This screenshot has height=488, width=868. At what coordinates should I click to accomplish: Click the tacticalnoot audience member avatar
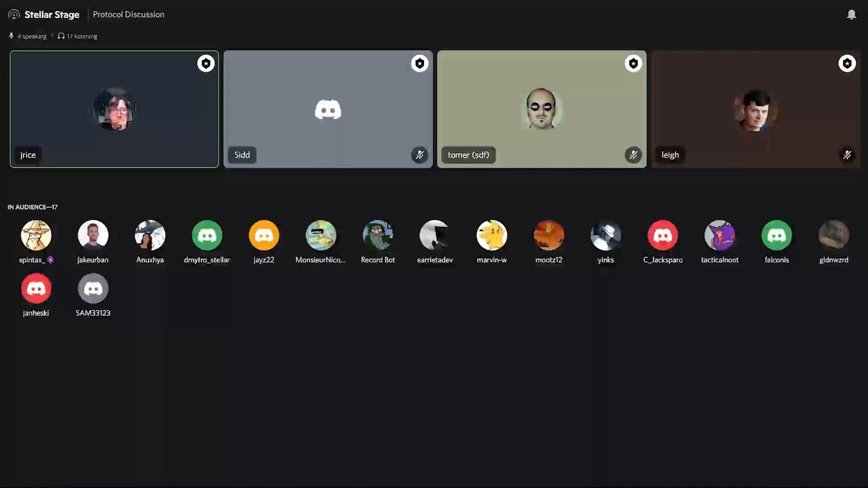tap(720, 235)
